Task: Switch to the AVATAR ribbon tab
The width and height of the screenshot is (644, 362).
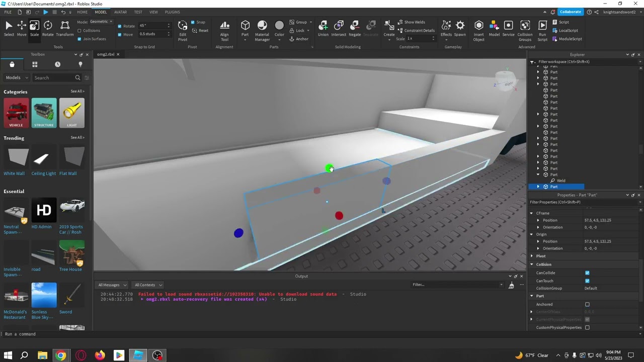Action: coord(120,12)
